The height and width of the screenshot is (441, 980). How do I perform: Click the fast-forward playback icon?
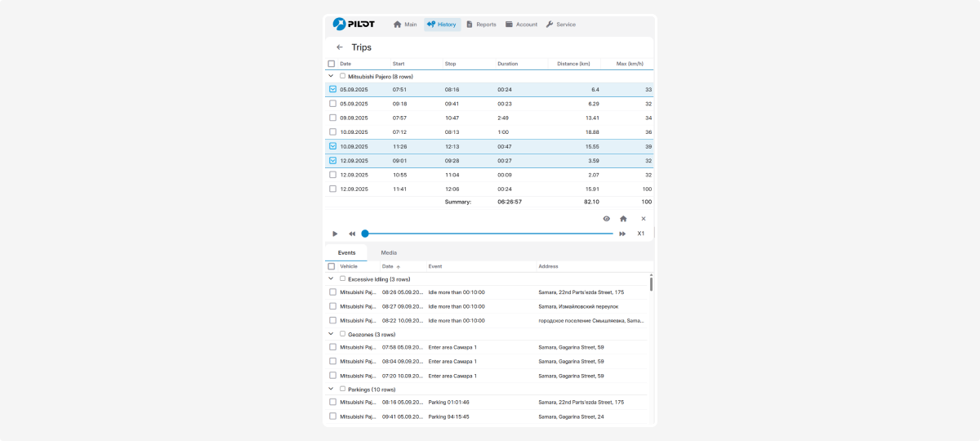point(622,234)
